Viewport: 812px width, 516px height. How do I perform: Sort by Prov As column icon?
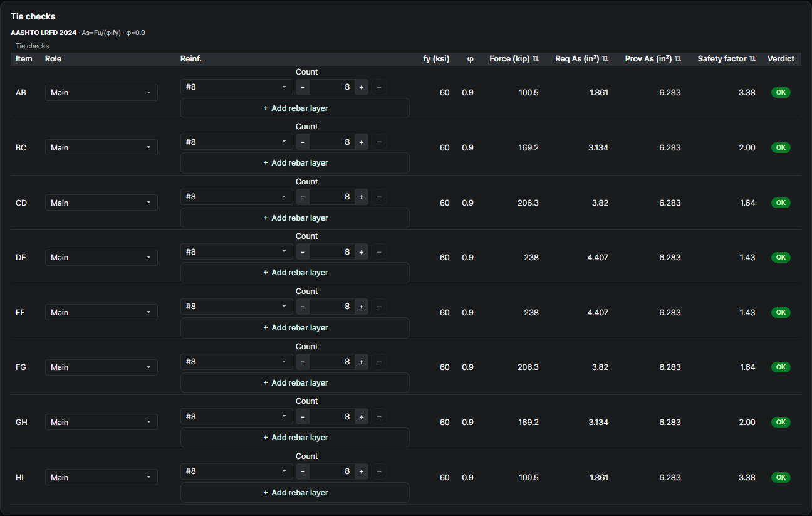[x=678, y=59]
